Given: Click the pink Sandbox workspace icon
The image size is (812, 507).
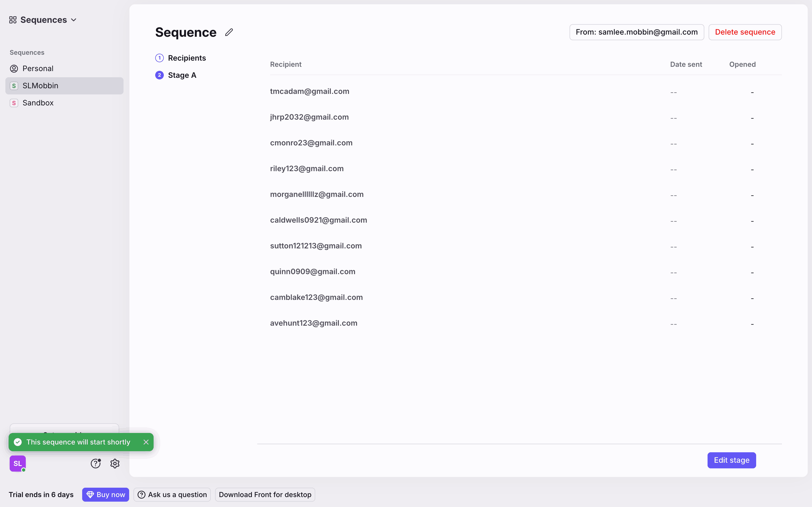Looking at the screenshot, I should tap(14, 103).
